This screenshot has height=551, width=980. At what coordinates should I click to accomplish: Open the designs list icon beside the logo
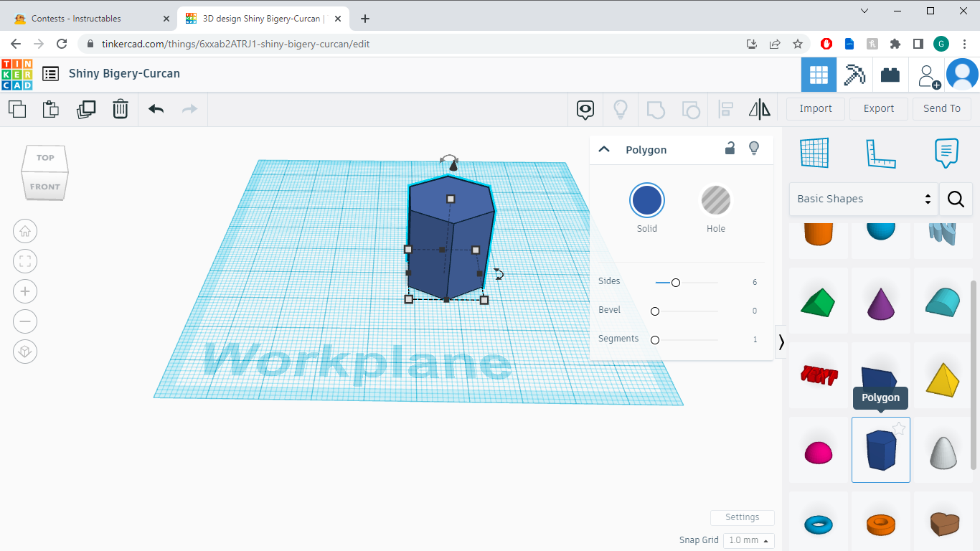point(50,74)
